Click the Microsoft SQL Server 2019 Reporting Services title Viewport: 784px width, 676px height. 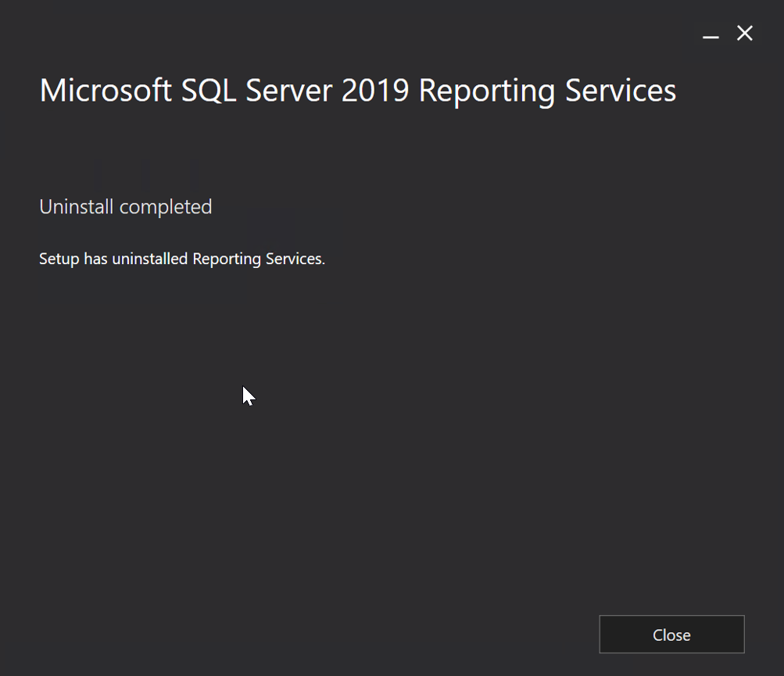357,91
